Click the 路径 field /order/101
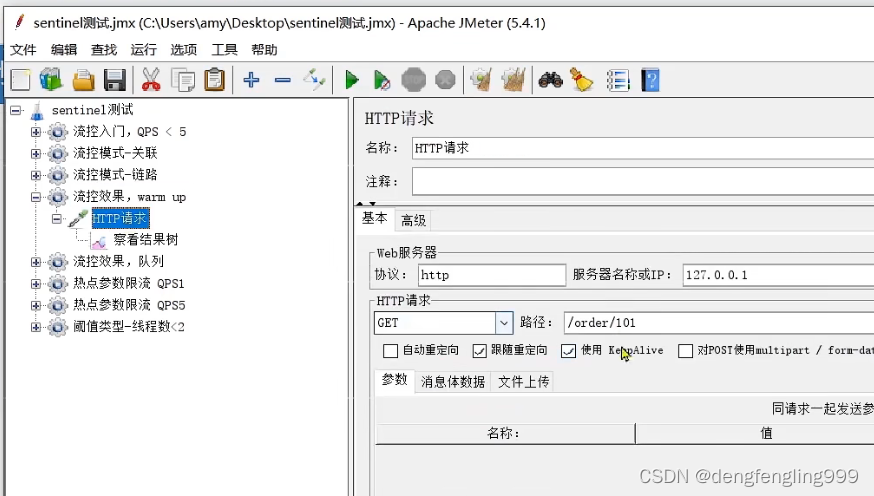Image resolution: width=874 pixels, height=496 pixels. tap(719, 323)
